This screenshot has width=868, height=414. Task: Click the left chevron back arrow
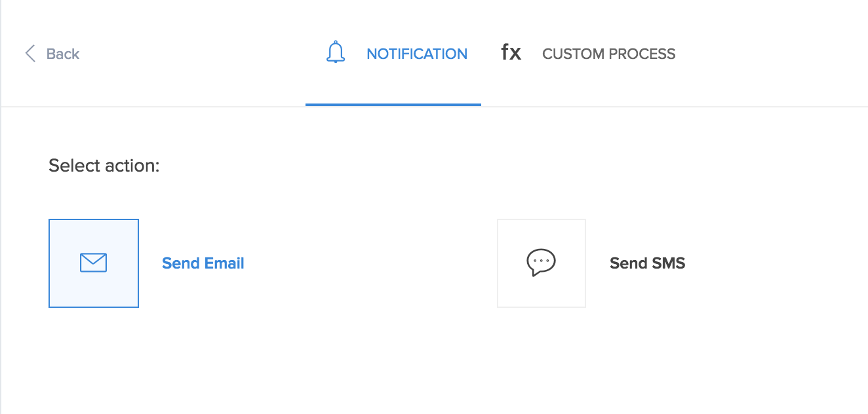30,54
